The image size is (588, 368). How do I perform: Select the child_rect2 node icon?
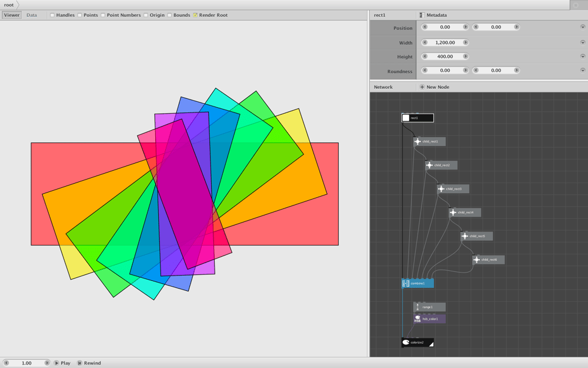(429, 165)
